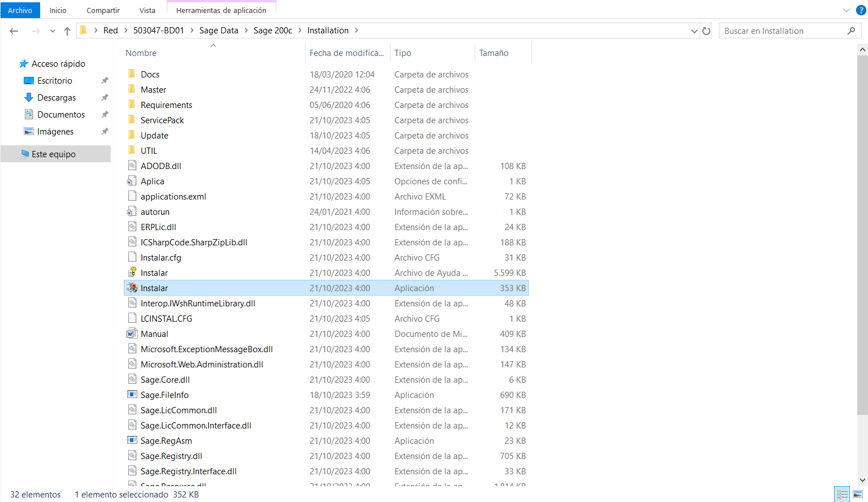The width and height of the screenshot is (868, 502).
Task: Click the vertical scrollbar down arrow
Action: pyautogui.click(x=862, y=480)
